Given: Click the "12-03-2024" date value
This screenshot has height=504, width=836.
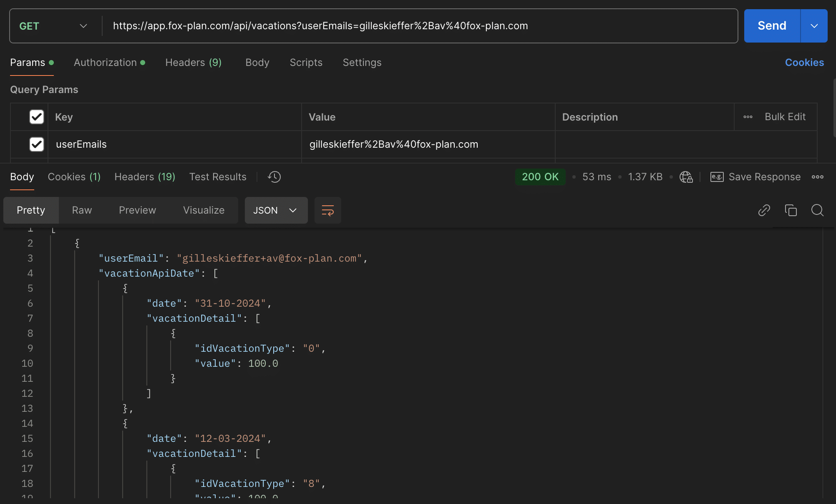Looking at the screenshot, I should click(x=230, y=438).
